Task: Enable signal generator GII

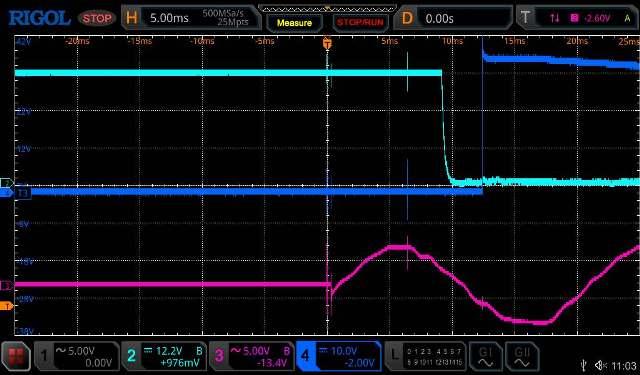Action: (x=522, y=356)
